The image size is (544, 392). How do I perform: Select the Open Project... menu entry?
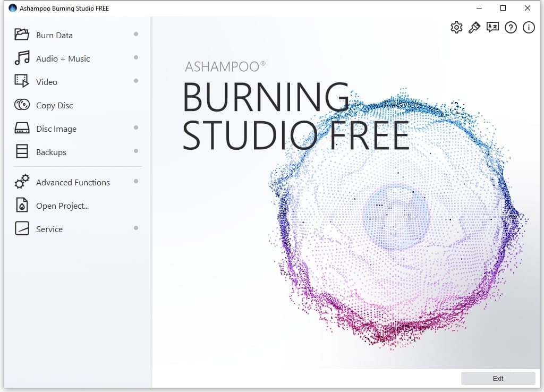(x=62, y=206)
